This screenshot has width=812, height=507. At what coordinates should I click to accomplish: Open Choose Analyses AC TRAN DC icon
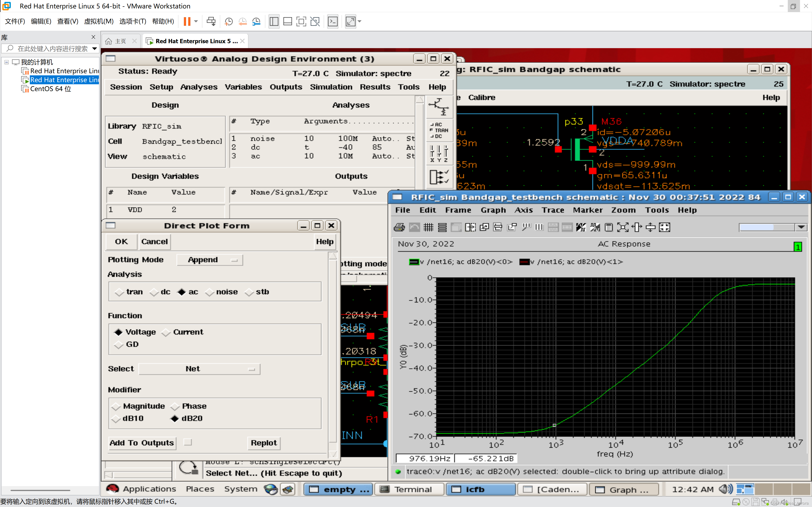pos(439,131)
